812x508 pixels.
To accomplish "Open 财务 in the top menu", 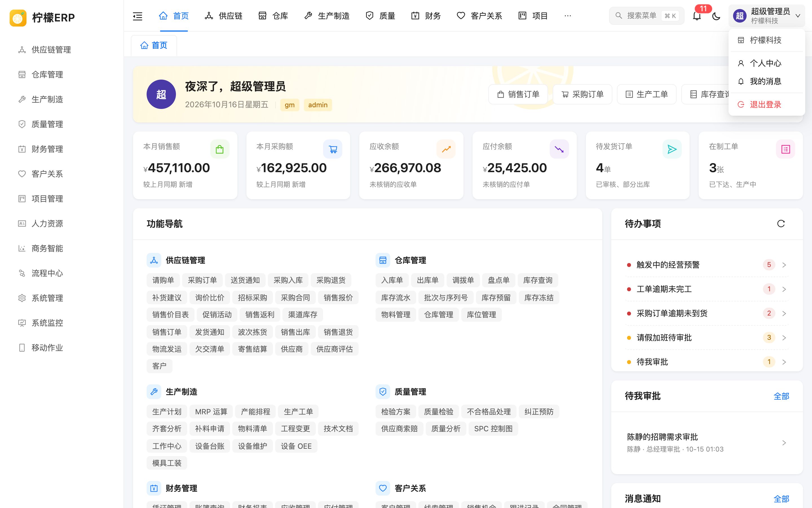I will coord(426,16).
